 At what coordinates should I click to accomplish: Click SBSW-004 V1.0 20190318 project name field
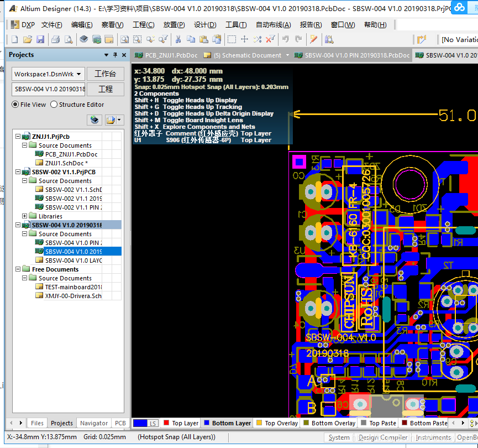tap(49, 89)
